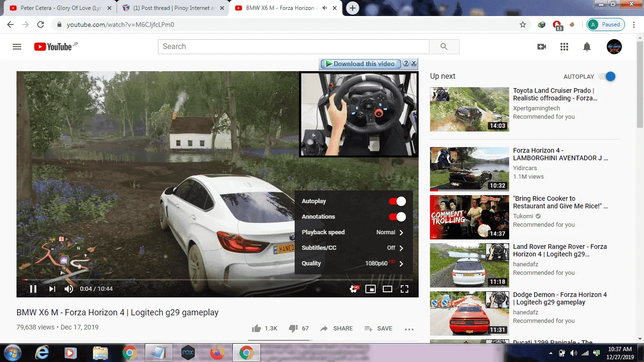Image resolution: width=644 pixels, height=362 pixels.
Task: Enter full screen mode
Action: click(405, 289)
